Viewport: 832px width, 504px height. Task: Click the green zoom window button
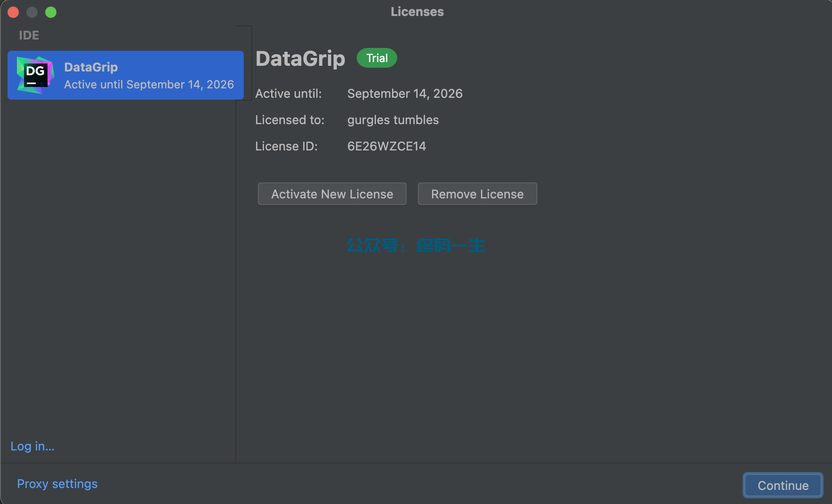(51, 12)
